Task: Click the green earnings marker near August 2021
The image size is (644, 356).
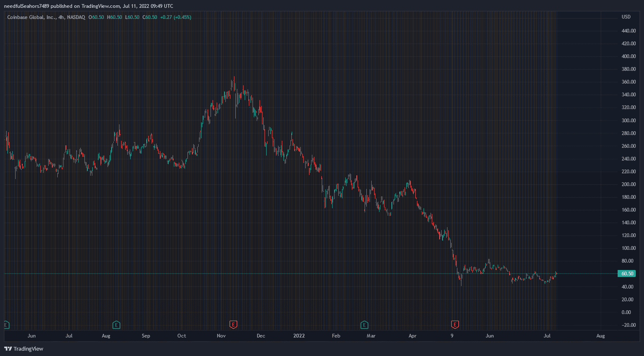Action: coord(117,325)
